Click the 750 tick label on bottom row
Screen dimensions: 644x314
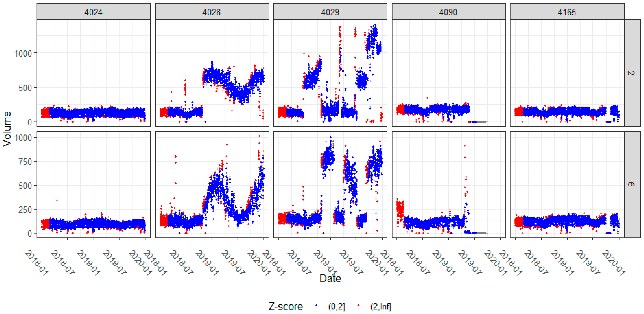click(x=25, y=162)
